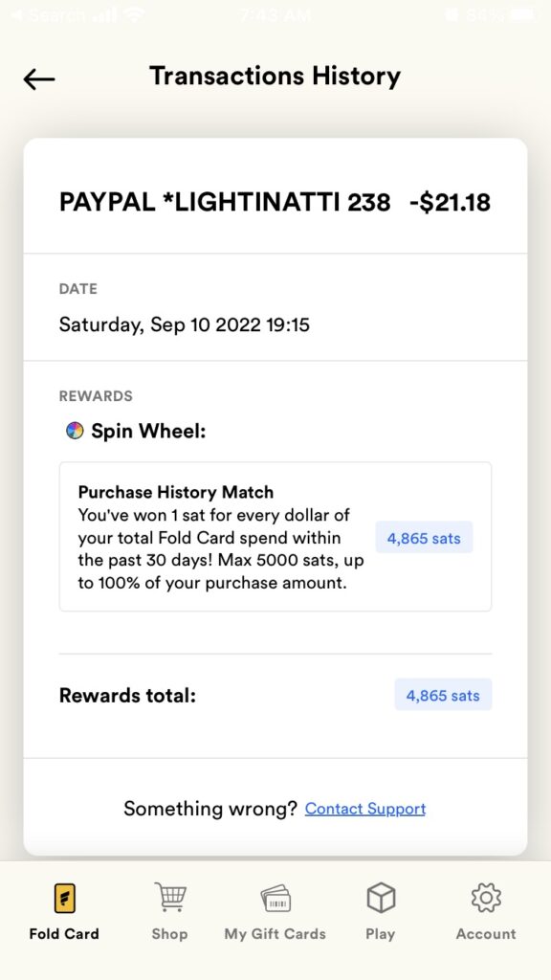This screenshot has width=551, height=980.
Task: Tap the Purchase History Match reward card
Action: (x=275, y=536)
